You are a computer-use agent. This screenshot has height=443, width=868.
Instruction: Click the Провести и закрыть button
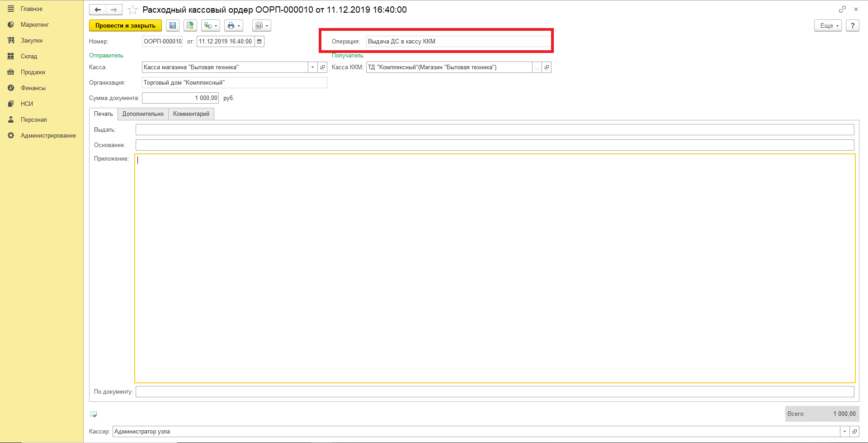(x=125, y=26)
